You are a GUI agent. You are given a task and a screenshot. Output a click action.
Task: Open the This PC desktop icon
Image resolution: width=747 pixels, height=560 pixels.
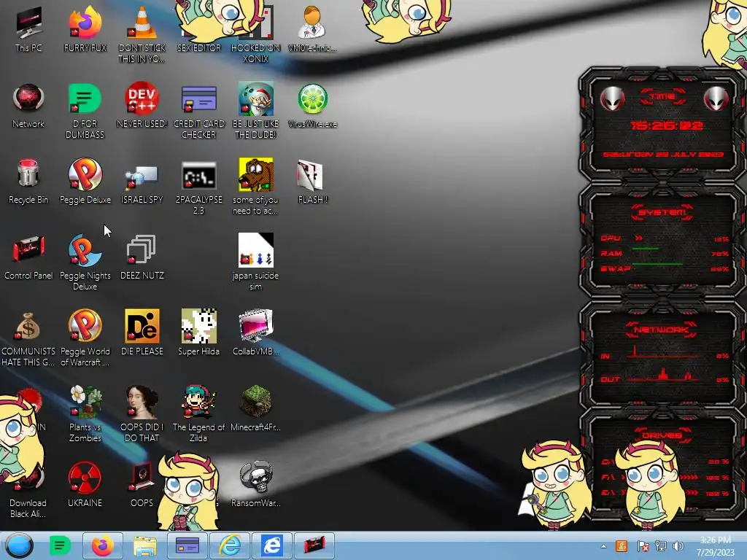28,29
